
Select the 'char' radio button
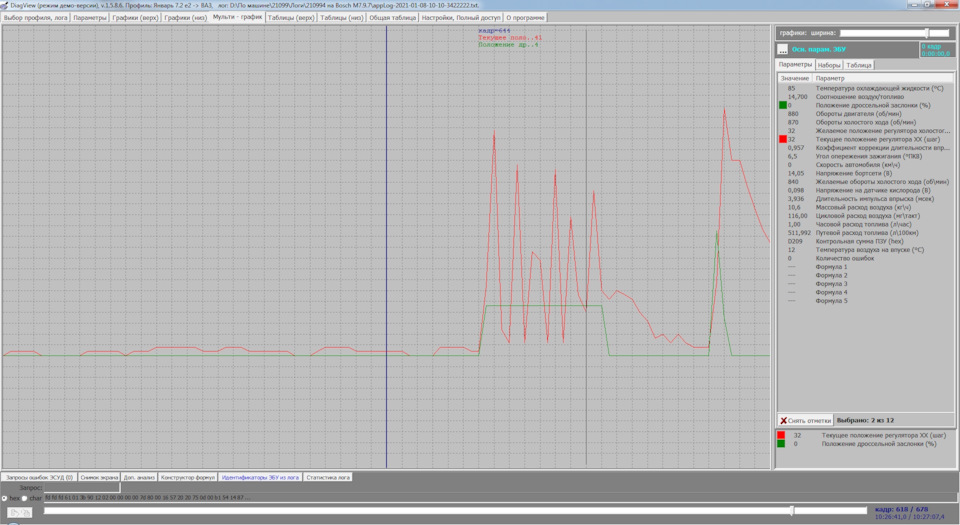pyautogui.click(x=25, y=499)
